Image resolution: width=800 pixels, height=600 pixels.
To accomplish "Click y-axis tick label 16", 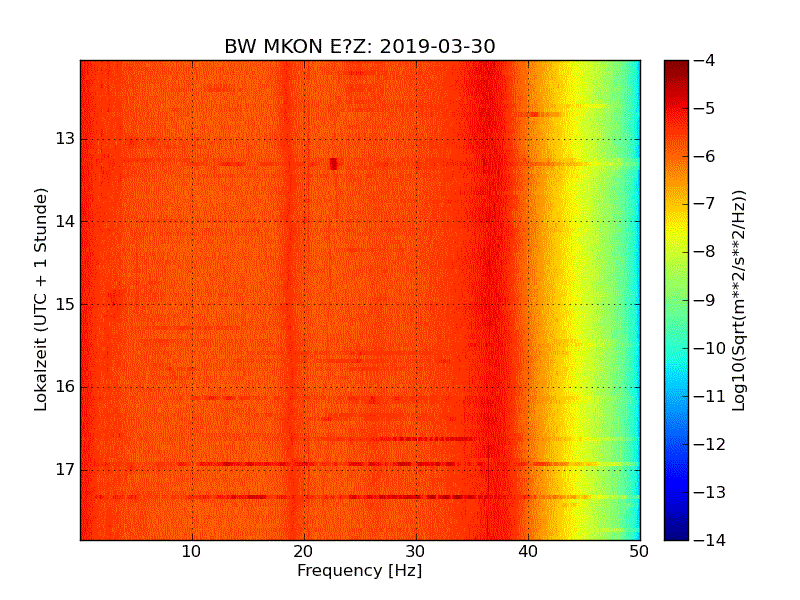I will tap(65, 387).
